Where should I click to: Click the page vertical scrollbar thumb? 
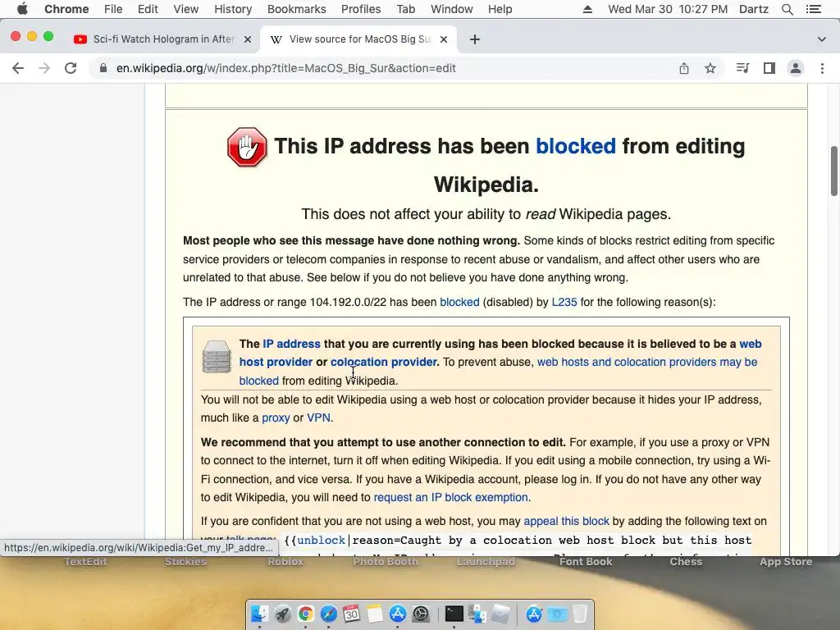point(834,171)
